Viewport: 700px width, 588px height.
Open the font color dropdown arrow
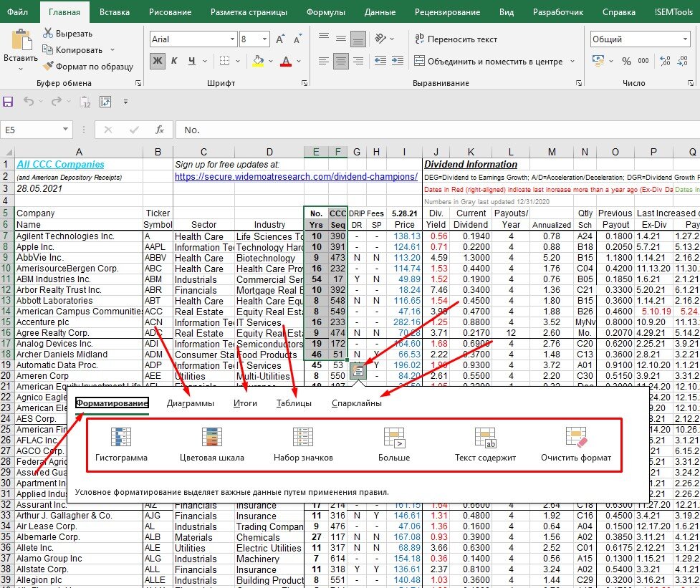coord(299,61)
